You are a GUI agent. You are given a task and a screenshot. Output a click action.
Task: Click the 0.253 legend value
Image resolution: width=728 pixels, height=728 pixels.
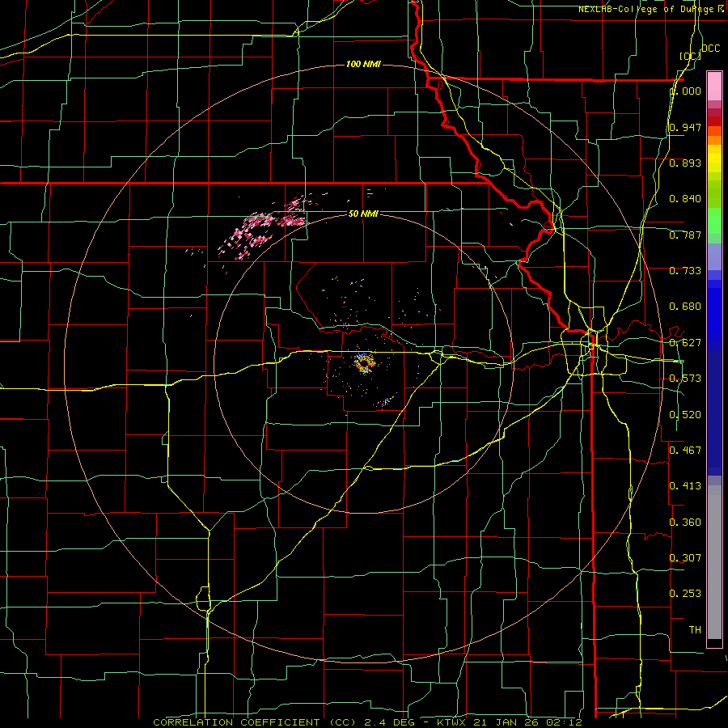pos(685,594)
